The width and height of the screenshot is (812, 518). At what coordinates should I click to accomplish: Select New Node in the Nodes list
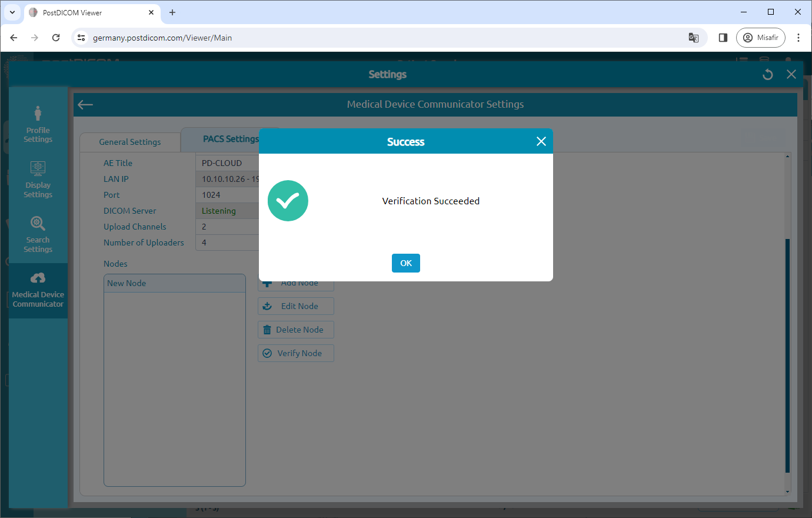pos(174,283)
